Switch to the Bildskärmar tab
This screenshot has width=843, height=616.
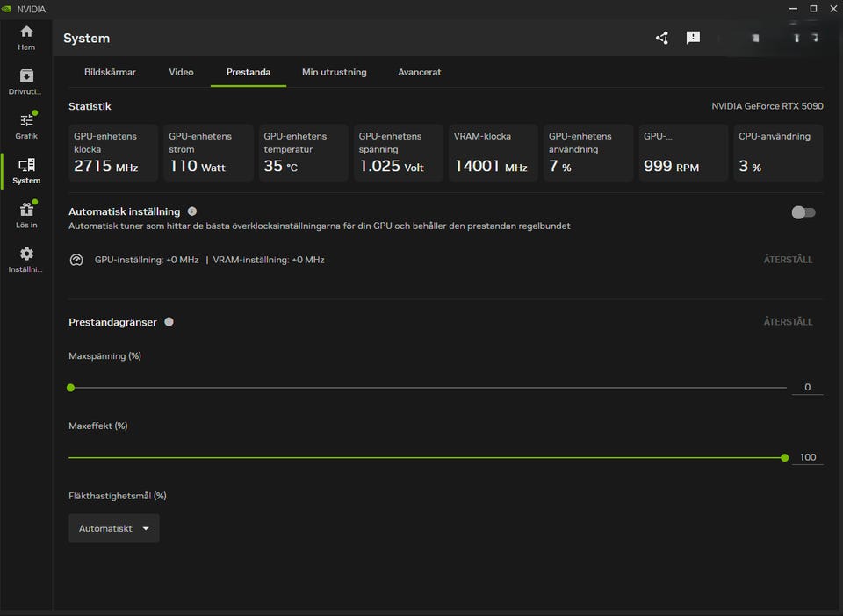point(110,72)
